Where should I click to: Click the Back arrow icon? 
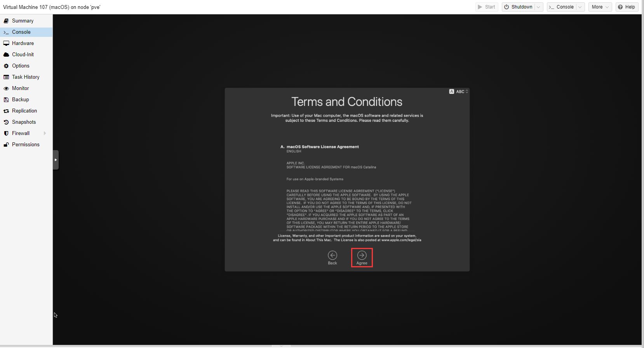(332, 255)
